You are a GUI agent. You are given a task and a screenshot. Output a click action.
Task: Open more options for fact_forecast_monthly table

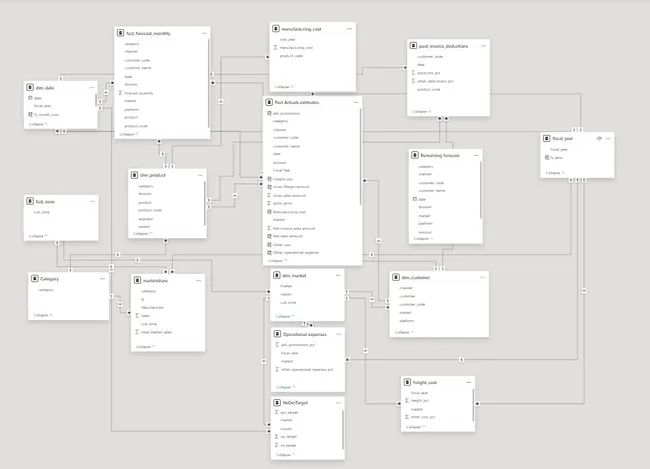[204, 33]
